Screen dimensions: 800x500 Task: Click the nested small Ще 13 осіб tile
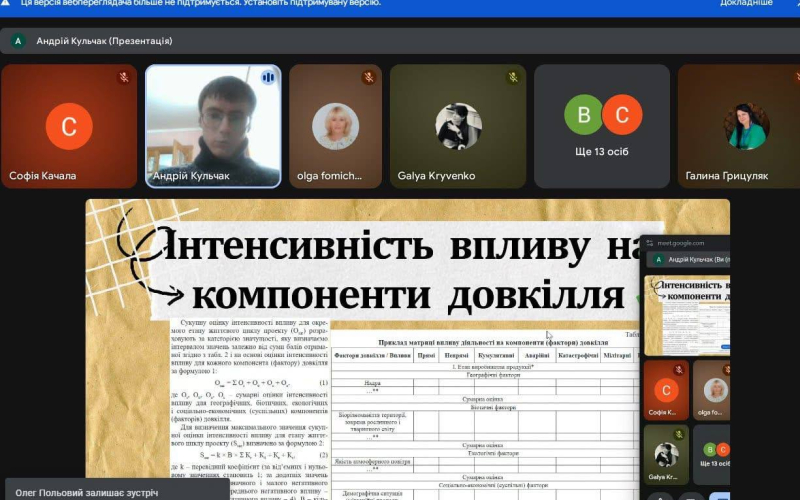pos(711,455)
